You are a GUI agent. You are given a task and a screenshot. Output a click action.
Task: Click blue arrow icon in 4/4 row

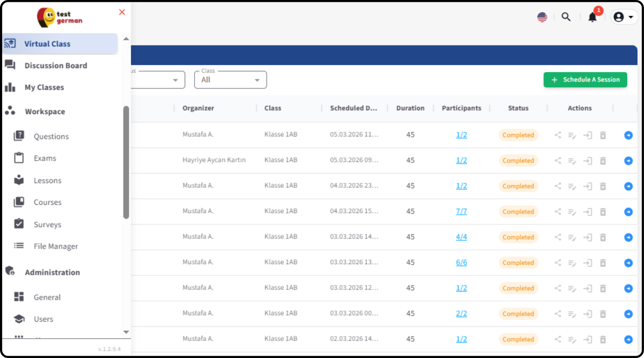pyautogui.click(x=628, y=237)
